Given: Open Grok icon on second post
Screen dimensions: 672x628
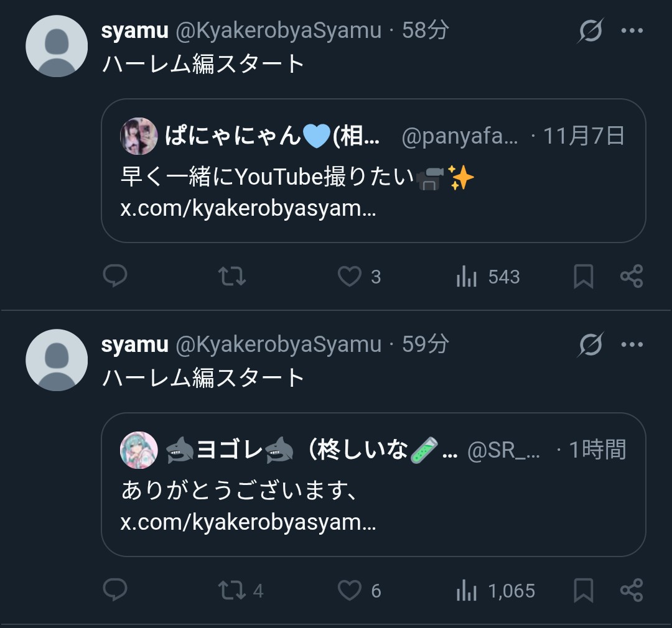Looking at the screenshot, I should [590, 344].
